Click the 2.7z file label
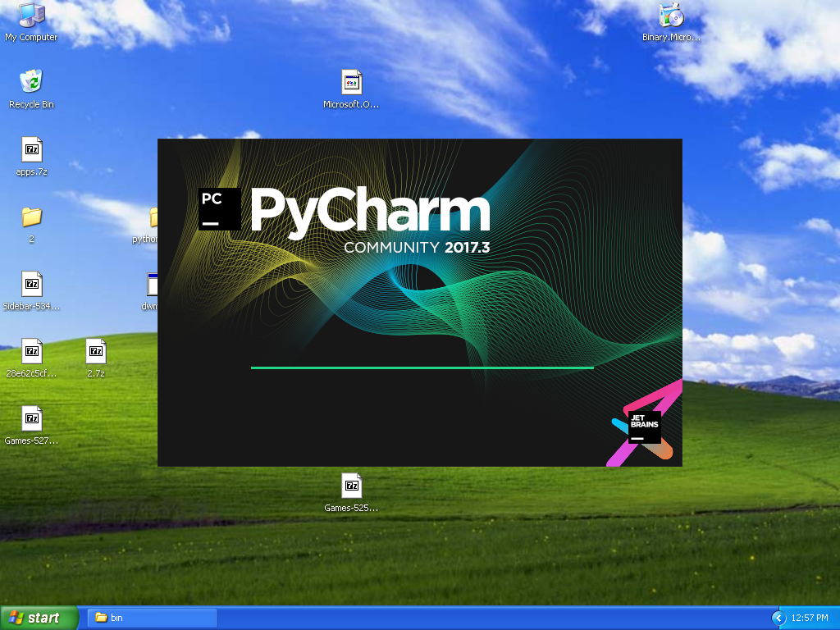Image resolution: width=840 pixels, height=630 pixels. (96, 373)
